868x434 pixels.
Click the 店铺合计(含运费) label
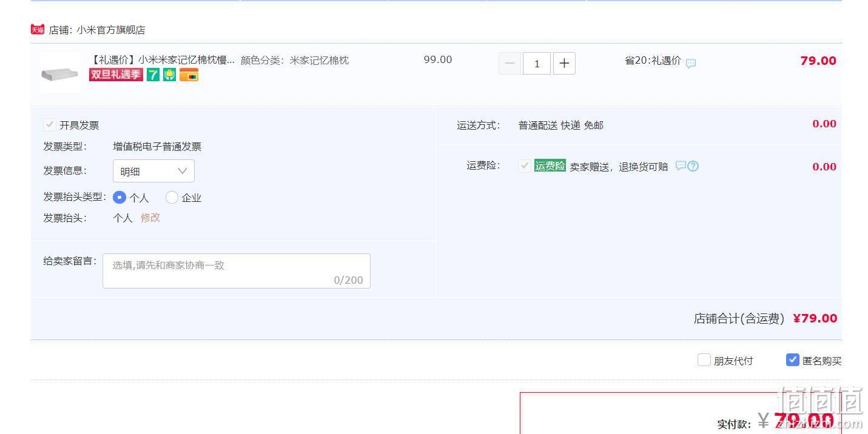(x=739, y=319)
